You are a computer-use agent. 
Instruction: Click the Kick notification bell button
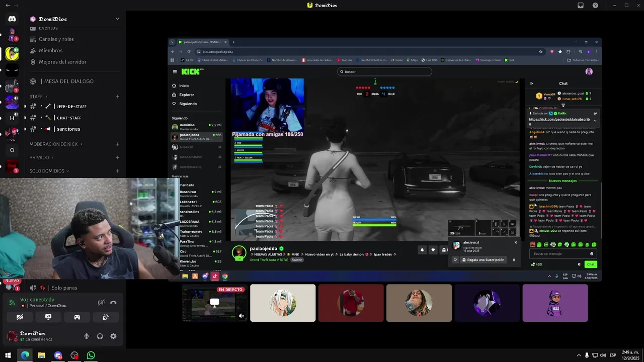pos(422,250)
